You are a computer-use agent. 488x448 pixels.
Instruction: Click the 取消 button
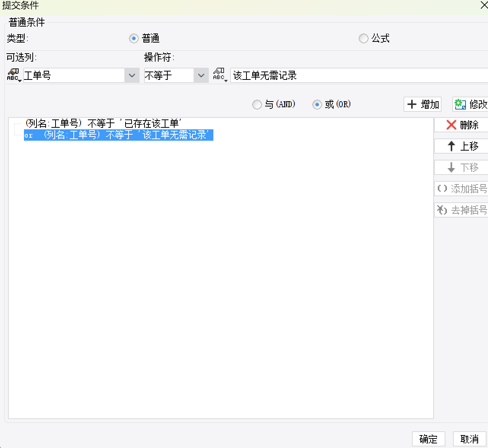coord(470,439)
